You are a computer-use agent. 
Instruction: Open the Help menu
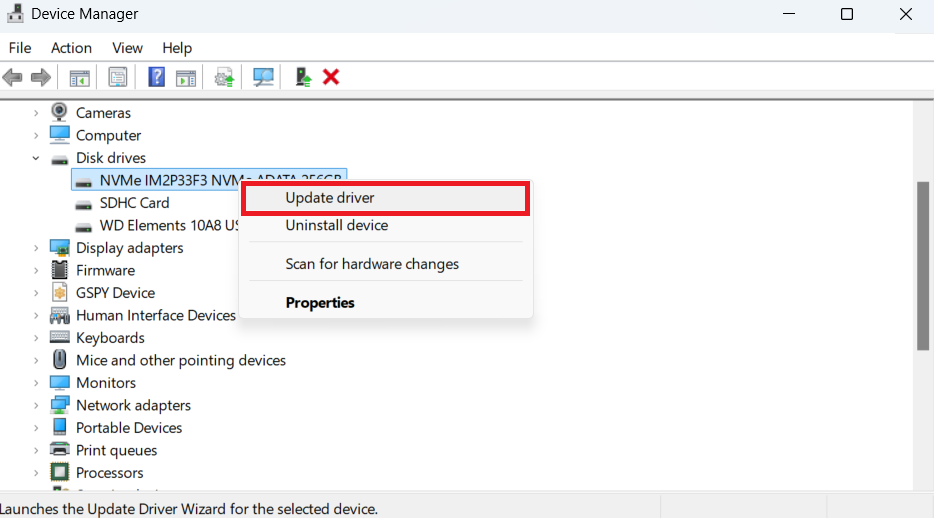177,48
